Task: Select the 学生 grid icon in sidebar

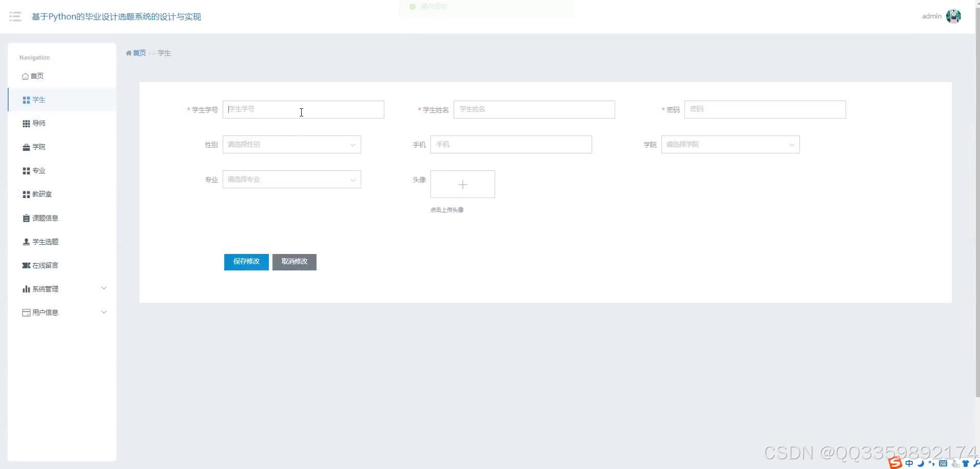Action: tap(26, 100)
